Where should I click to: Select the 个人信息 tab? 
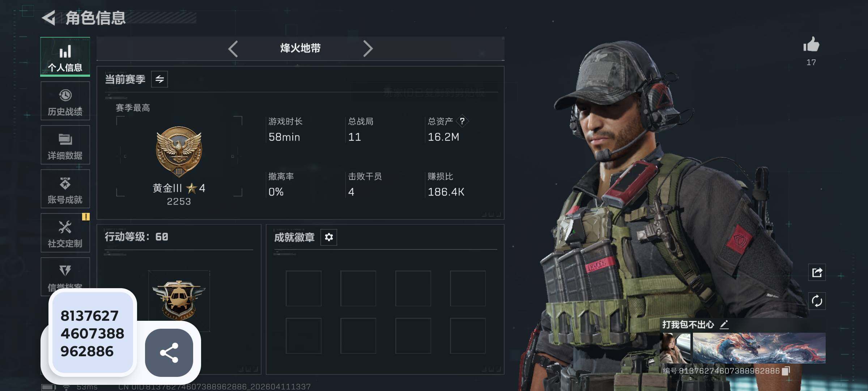[65, 57]
